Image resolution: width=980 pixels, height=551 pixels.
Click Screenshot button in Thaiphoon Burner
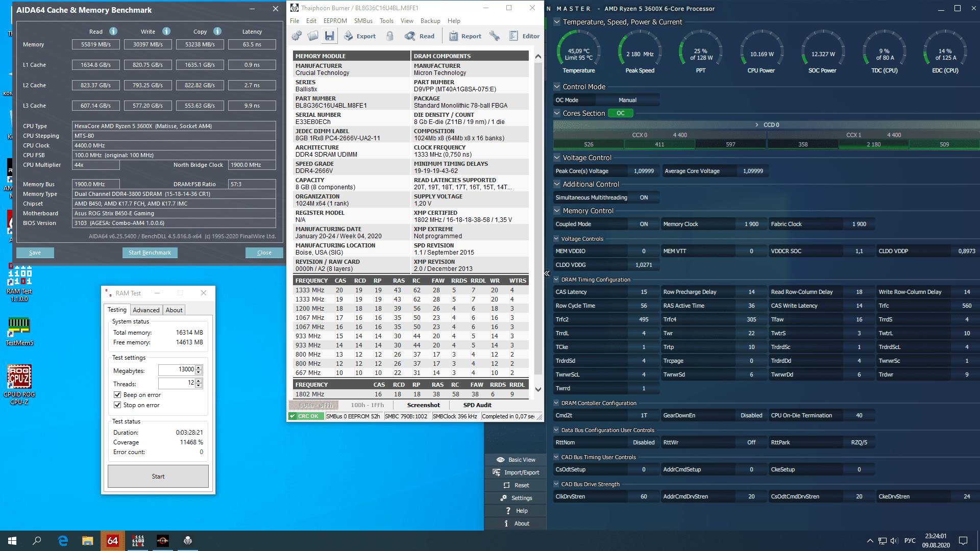(x=423, y=405)
